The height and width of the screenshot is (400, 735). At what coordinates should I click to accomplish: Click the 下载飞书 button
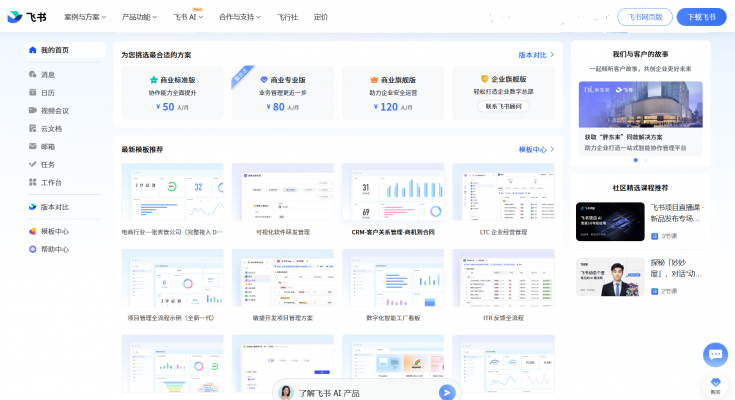click(x=701, y=17)
